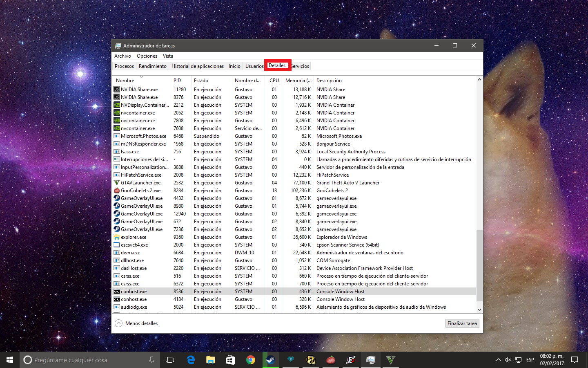Click the GooCubelets 2.exe process icon
This screenshot has width=588, height=368.
[117, 191]
